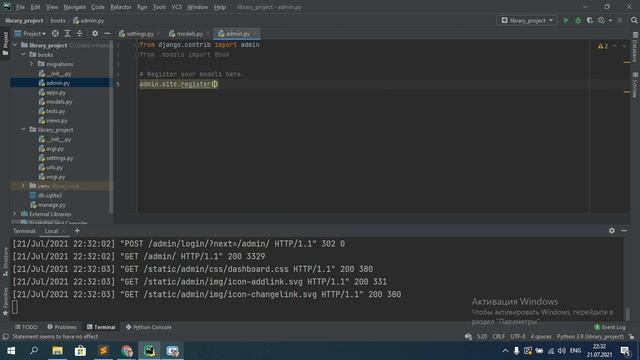Click the locate/select opened file icon
640x360 pixels.
point(55,33)
